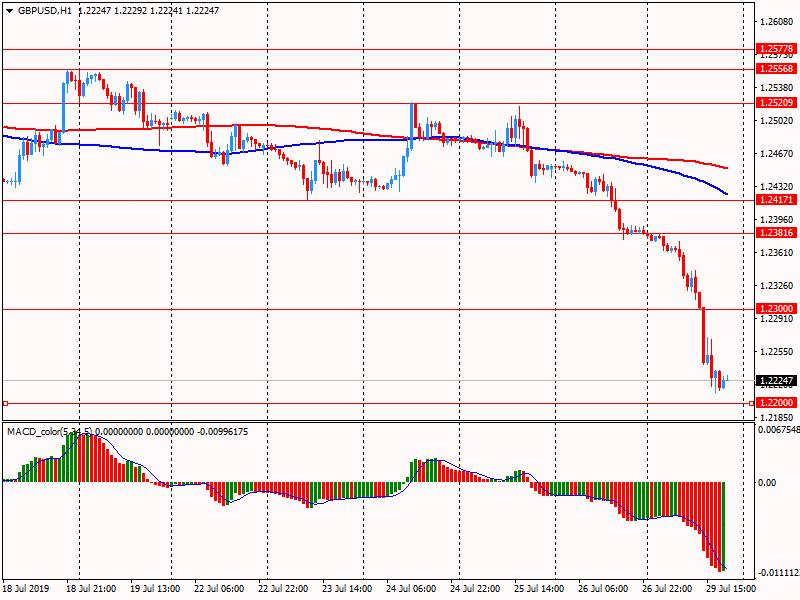Click the 19 Jul 13:00 time label
The width and height of the screenshot is (800, 600).
tap(155, 589)
